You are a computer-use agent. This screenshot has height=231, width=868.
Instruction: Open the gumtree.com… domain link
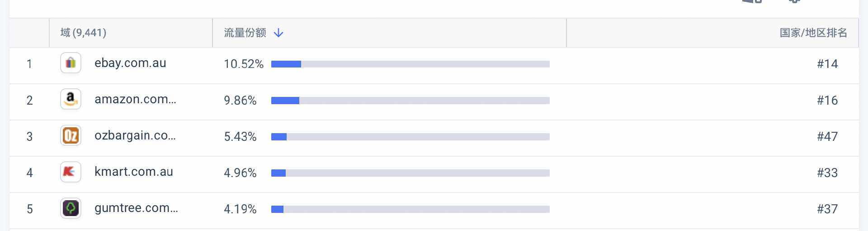point(136,208)
